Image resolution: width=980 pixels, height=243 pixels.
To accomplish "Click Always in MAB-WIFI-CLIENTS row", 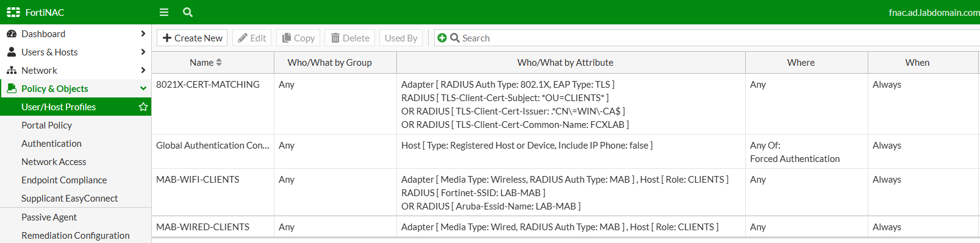I will (x=887, y=180).
